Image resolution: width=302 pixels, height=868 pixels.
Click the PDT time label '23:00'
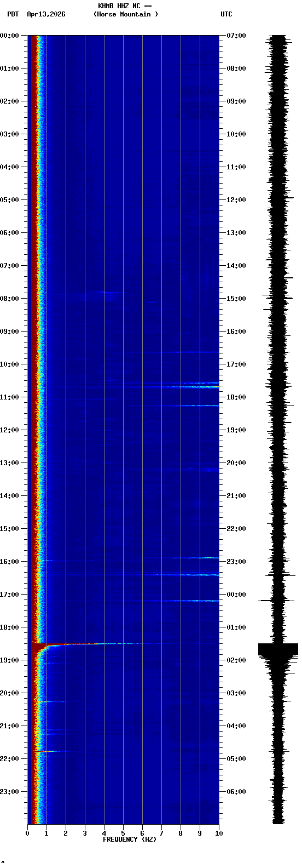pos(9,792)
